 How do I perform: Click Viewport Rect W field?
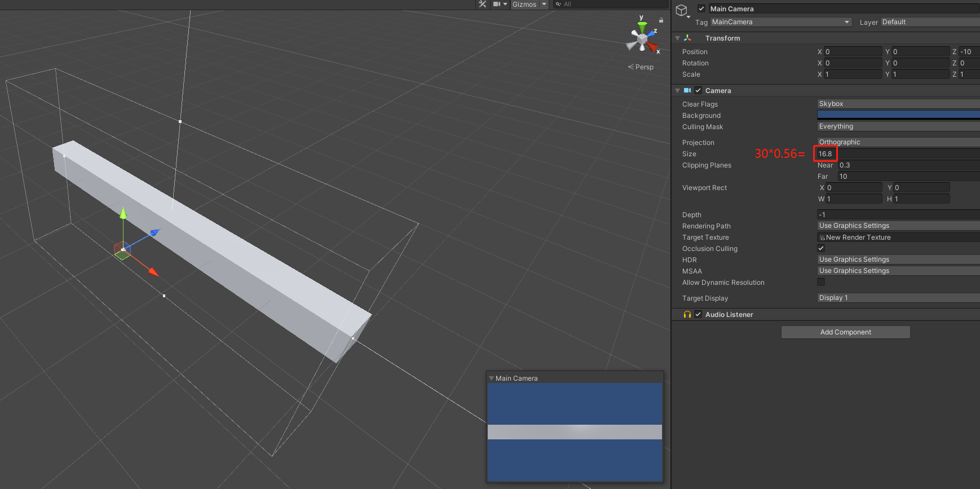[854, 199]
